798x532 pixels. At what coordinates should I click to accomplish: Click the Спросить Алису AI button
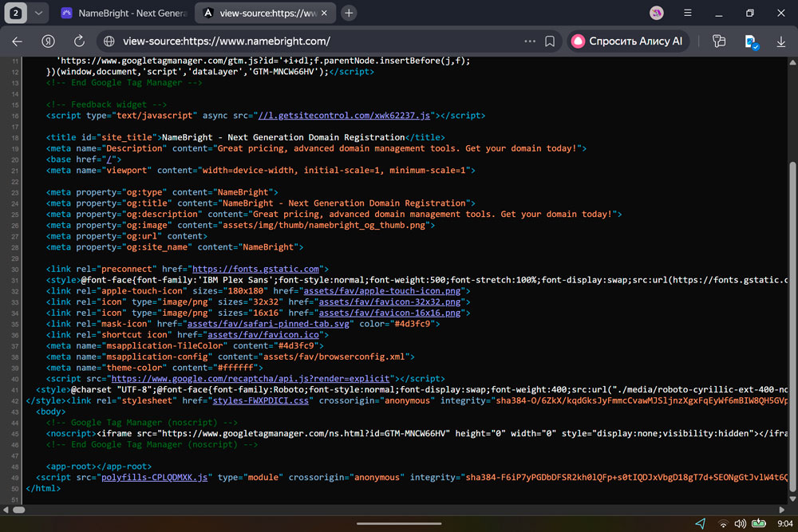[x=628, y=41]
